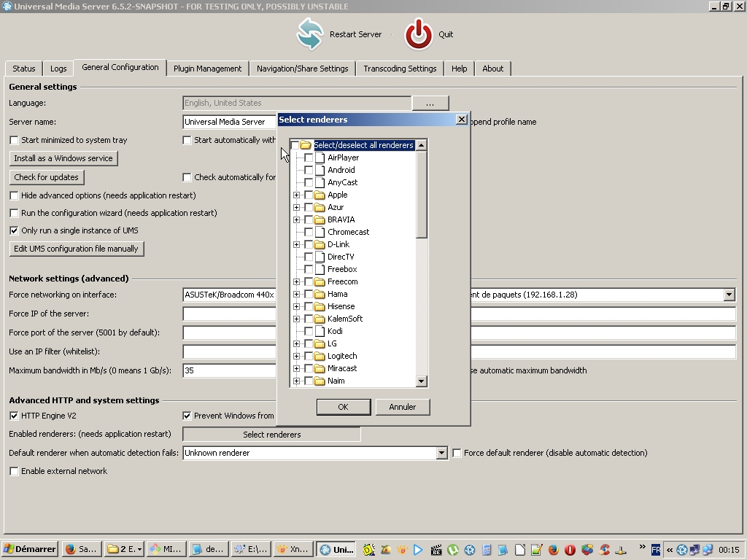747x560 pixels.
Task: Click the Annuler button
Action: click(403, 407)
